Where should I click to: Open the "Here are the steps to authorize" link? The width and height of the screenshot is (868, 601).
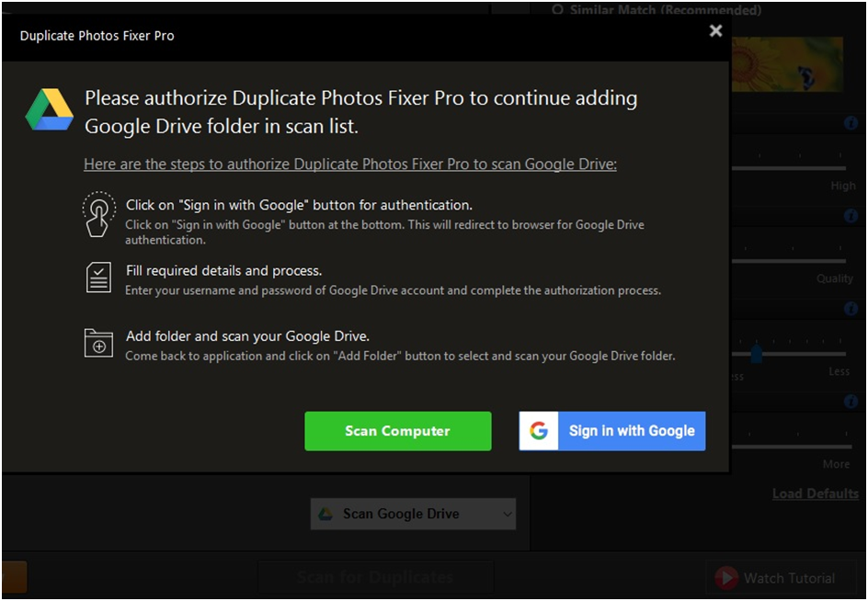[349, 164]
